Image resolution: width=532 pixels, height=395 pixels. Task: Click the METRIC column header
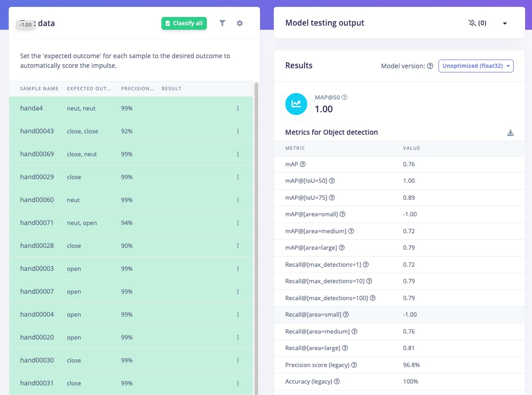(x=295, y=148)
